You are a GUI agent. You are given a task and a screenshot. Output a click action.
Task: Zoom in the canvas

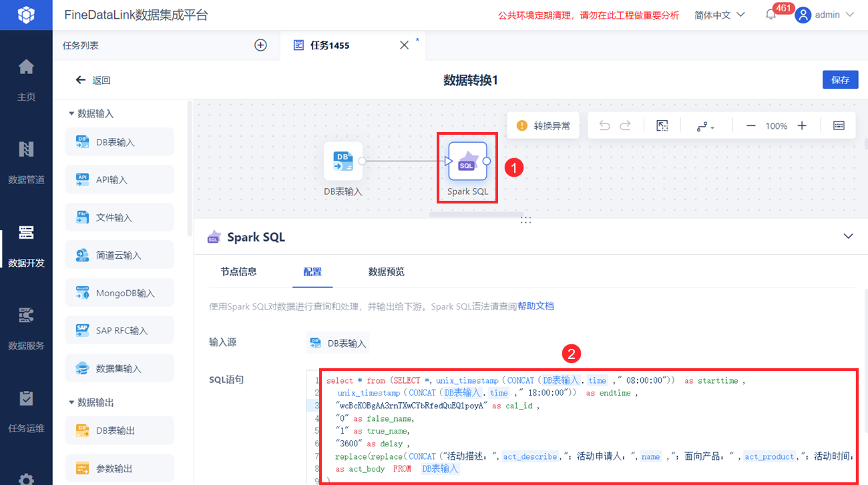coord(803,125)
